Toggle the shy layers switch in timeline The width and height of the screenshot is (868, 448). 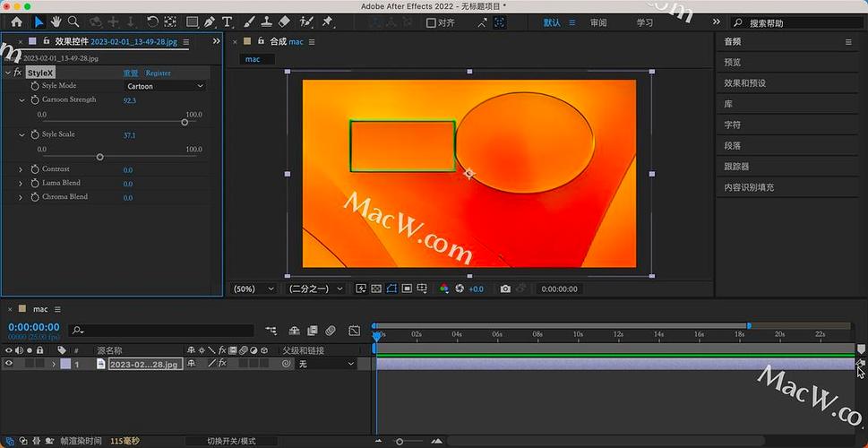tap(295, 331)
